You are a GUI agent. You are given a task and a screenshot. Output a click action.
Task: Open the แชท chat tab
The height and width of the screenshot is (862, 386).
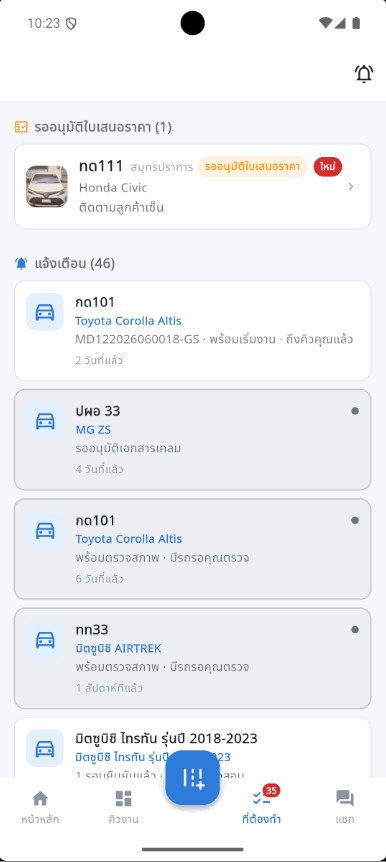pos(345,806)
